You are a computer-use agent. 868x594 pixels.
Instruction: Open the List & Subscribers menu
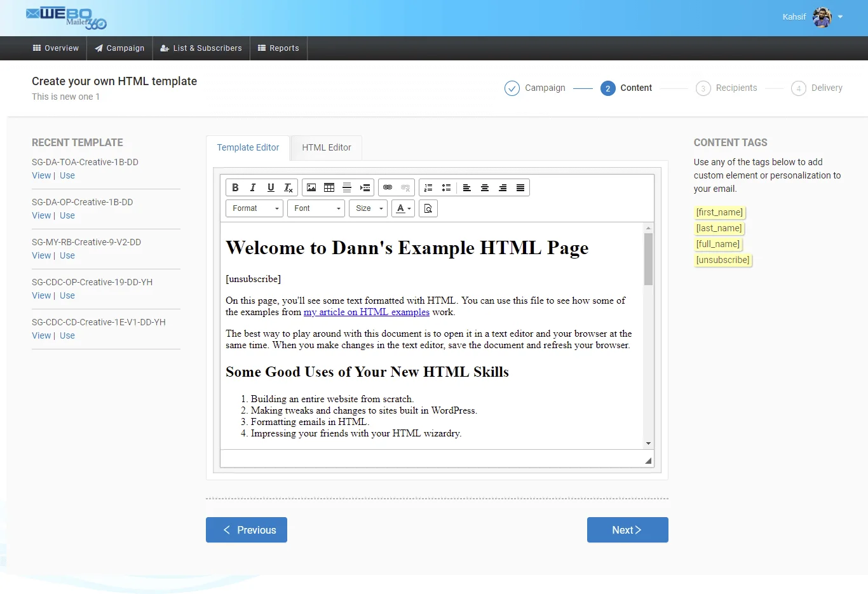(x=201, y=48)
